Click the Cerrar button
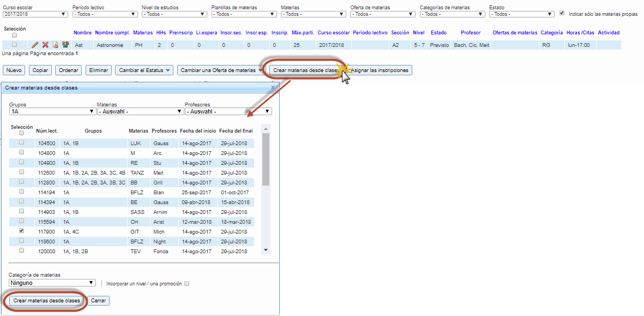 tap(99, 301)
